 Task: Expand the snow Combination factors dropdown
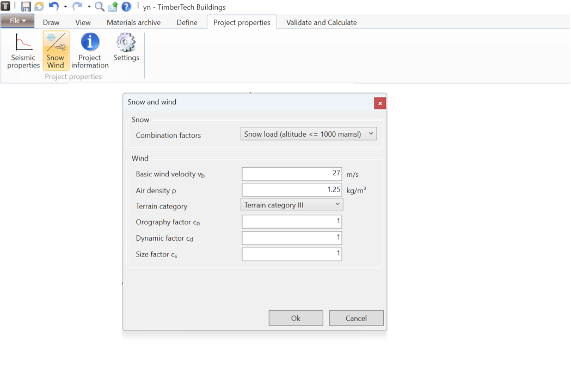tap(309, 134)
